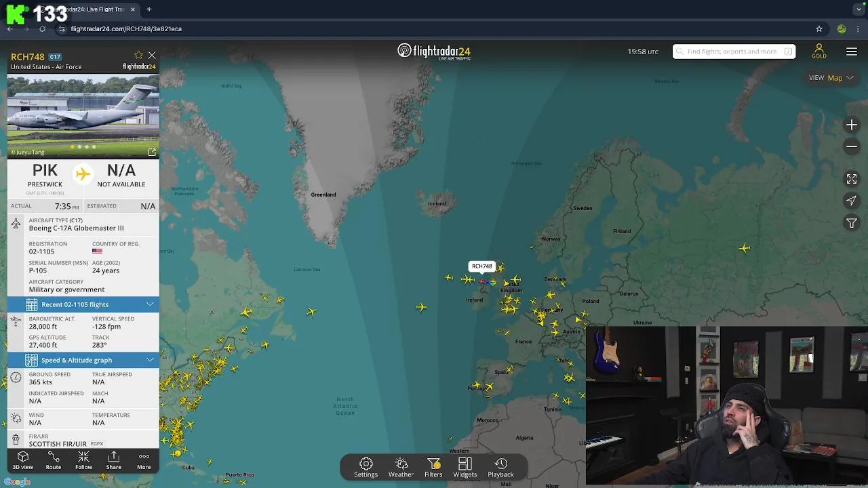This screenshot has height=488, width=868.
Task: Open the Gold account profile
Action: (x=819, y=52)
